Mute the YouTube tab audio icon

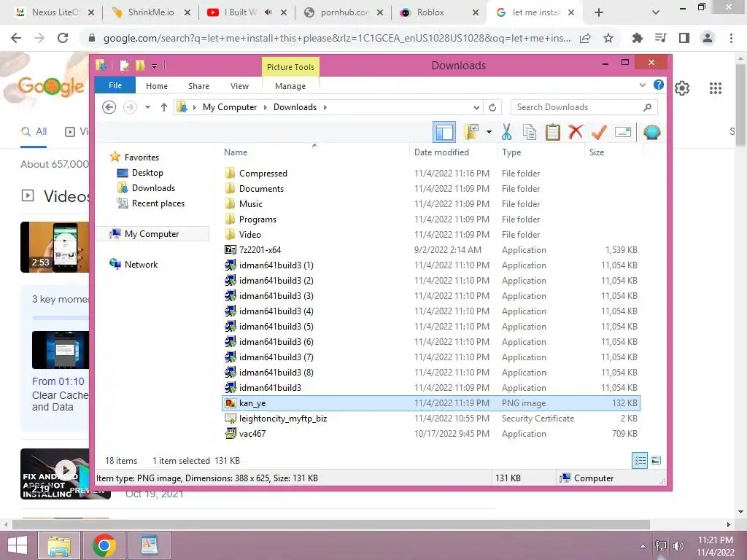tap(268, 12)
